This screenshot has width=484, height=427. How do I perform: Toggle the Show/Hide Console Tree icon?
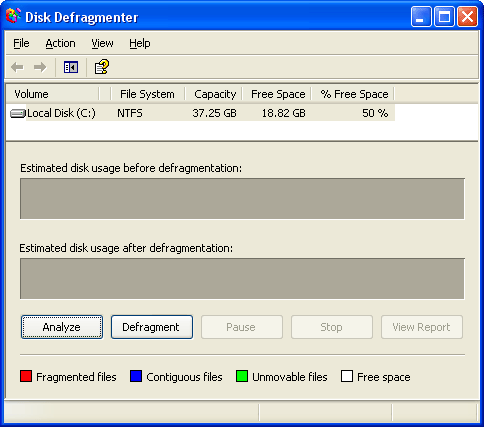[x=71, y=67]
